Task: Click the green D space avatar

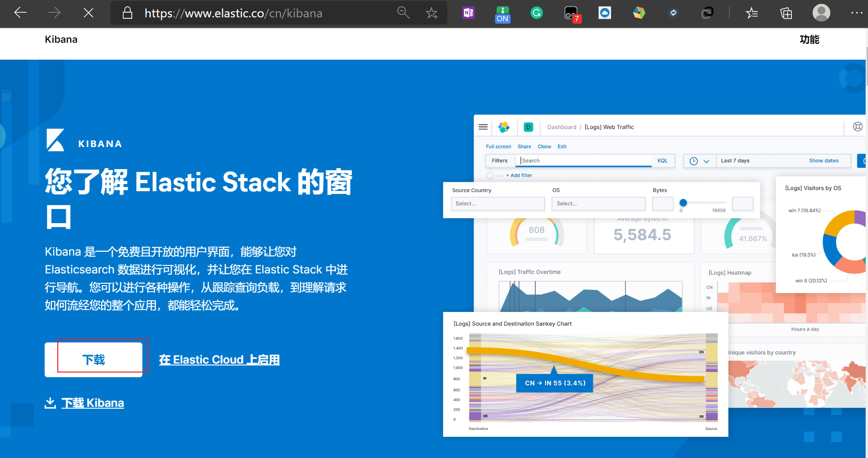Action: click(528, 127)
